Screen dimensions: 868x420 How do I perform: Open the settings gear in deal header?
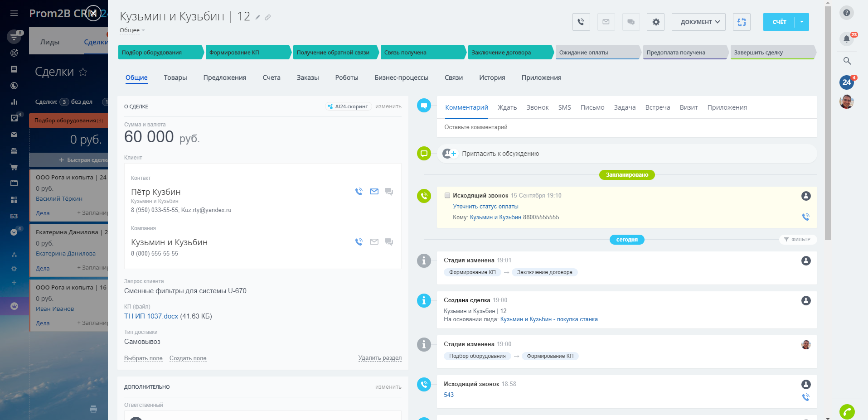pos(655,22)
